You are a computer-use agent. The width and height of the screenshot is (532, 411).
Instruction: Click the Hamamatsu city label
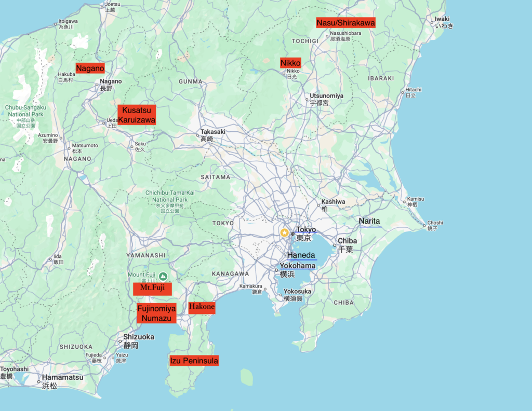click(x=62, y=377)
